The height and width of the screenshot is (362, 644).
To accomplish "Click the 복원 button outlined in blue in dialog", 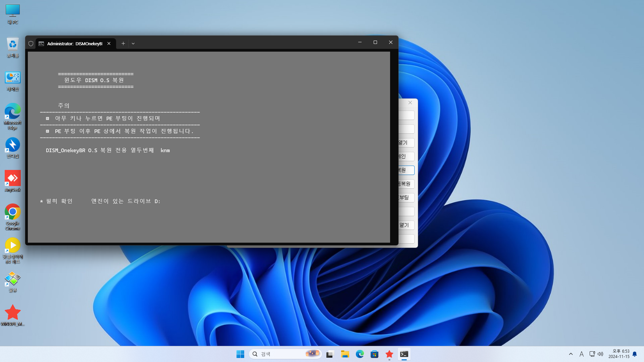I will (x=406, y=170).
